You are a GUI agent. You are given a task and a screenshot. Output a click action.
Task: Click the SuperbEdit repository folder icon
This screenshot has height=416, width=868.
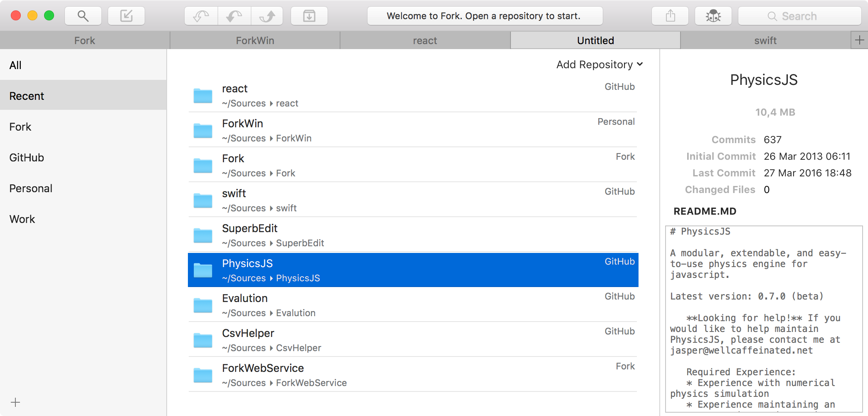203,235
